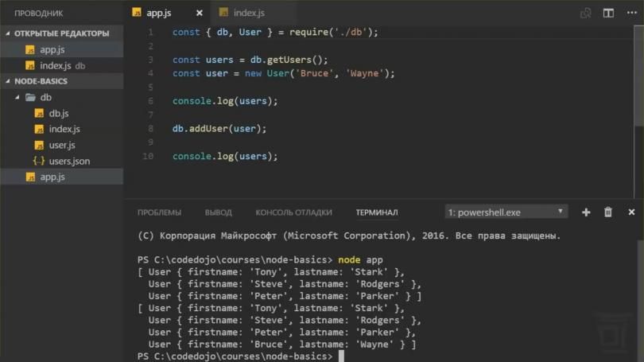
Task: Open the editor more actions ellipsis
Action: point(632,14)
